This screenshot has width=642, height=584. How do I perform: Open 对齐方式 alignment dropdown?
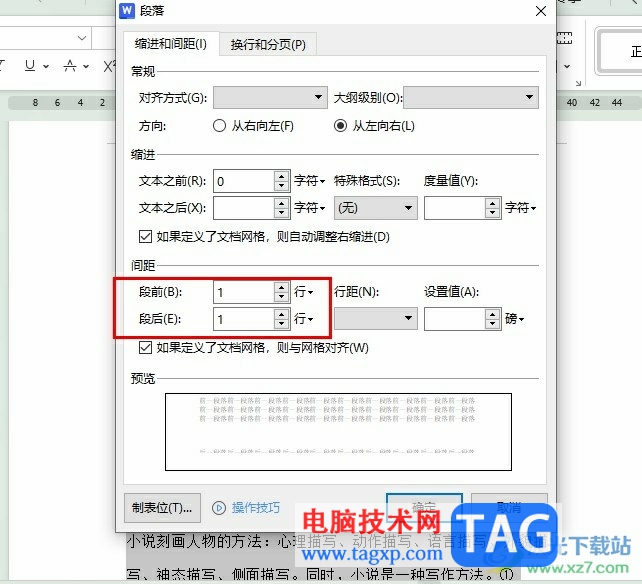tap(270, 97)
